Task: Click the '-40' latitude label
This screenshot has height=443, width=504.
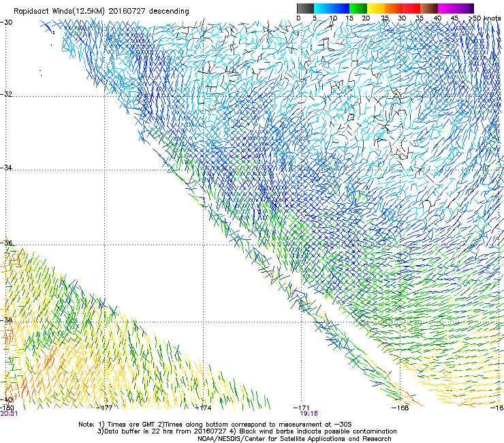Action: coord(7,399)
